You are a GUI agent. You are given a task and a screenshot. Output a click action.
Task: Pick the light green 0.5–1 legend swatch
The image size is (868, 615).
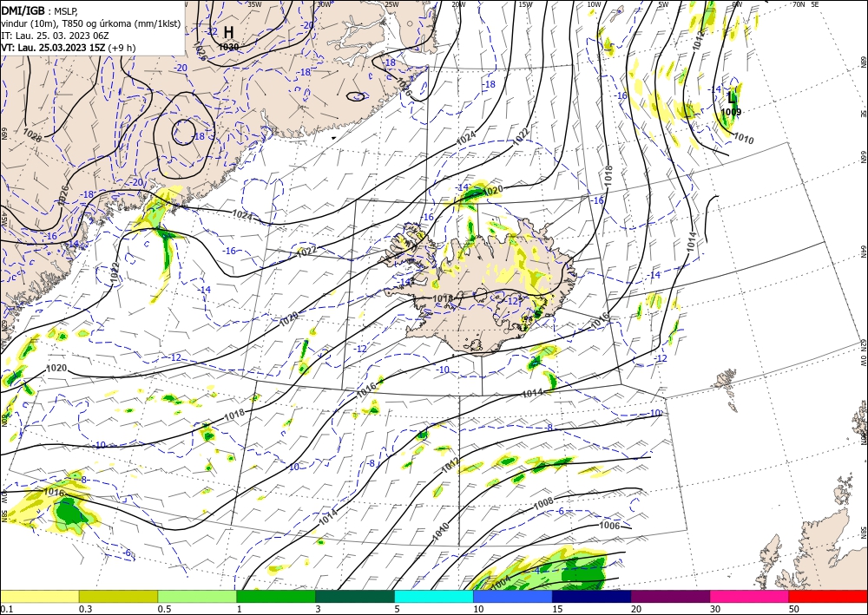197,596
